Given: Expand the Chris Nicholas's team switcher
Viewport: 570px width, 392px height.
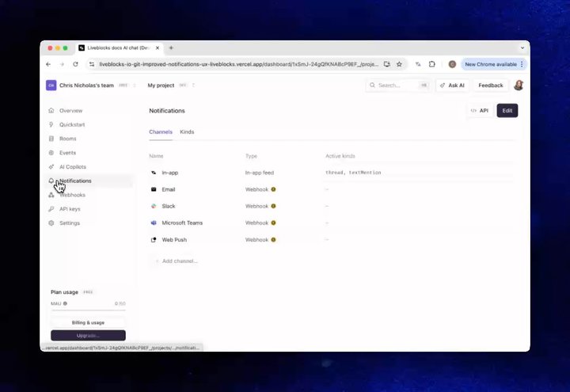Looking at the screenshot, I should [135, 86].
